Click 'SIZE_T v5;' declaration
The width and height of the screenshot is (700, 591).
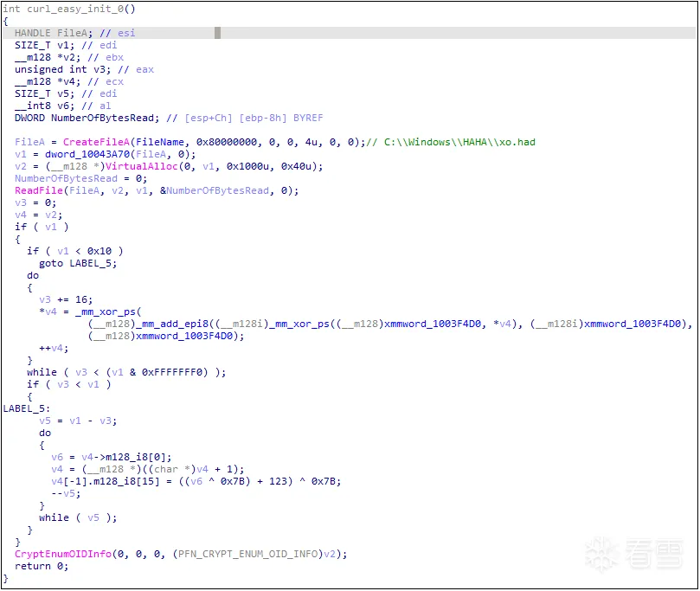point(45,93)
